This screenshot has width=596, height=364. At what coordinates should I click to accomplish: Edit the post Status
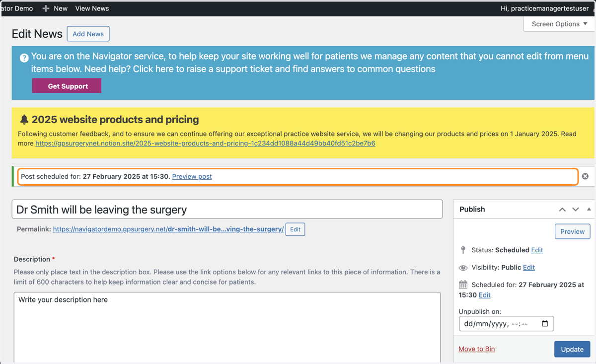(x=537, y=250)
